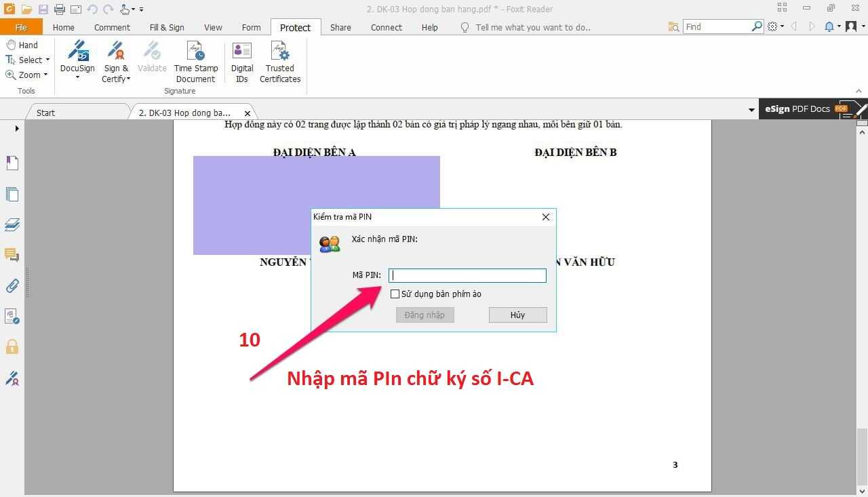This screenshot has width=868, height=497.
Task: Click the Open file icon in quick toolbar
Action: click(26, 9)
